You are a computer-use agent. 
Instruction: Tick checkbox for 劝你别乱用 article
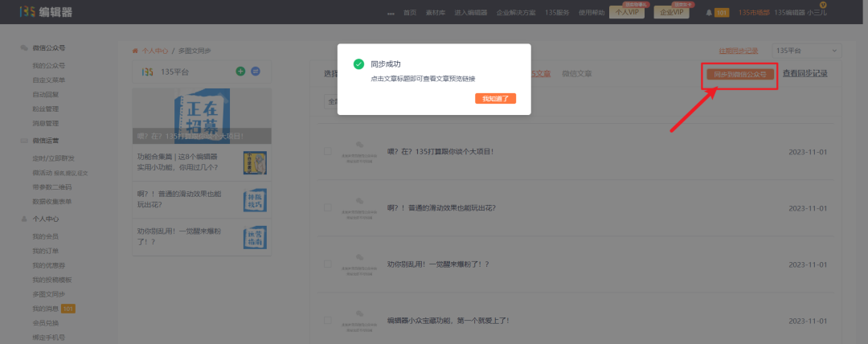point(327,264)
